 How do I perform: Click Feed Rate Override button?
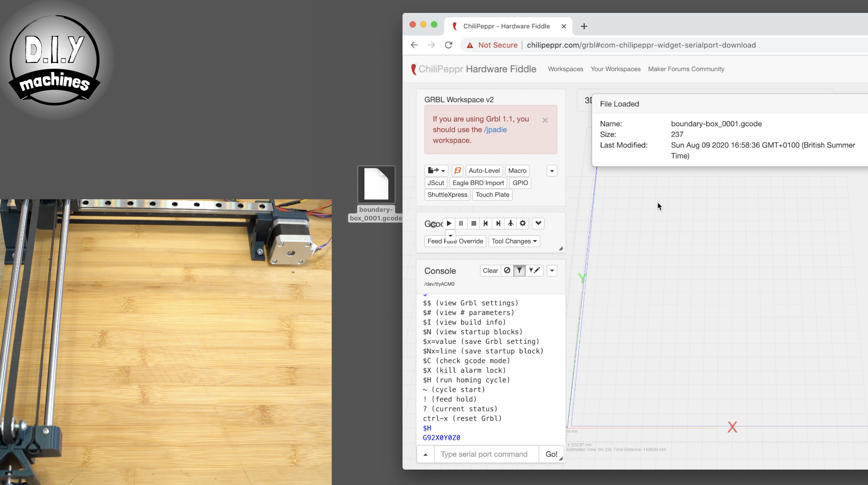click(x=455, y=241)
